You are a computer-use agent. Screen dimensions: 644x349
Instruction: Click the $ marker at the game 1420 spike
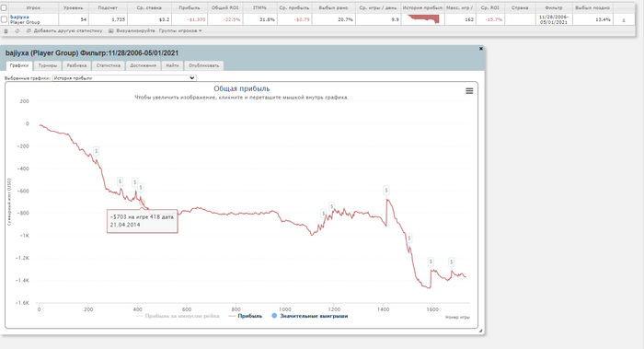tap(386, 190)
